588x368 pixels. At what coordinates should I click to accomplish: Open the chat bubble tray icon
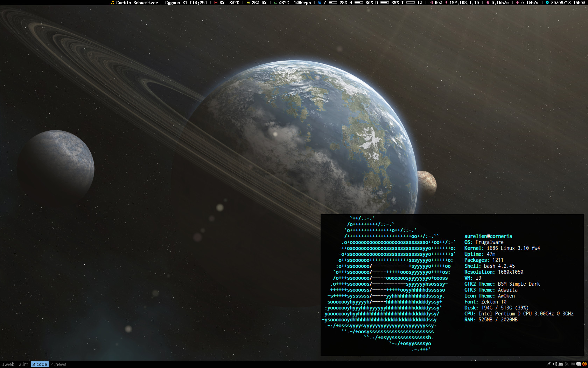pyautogui.click(x=579, y=364)
